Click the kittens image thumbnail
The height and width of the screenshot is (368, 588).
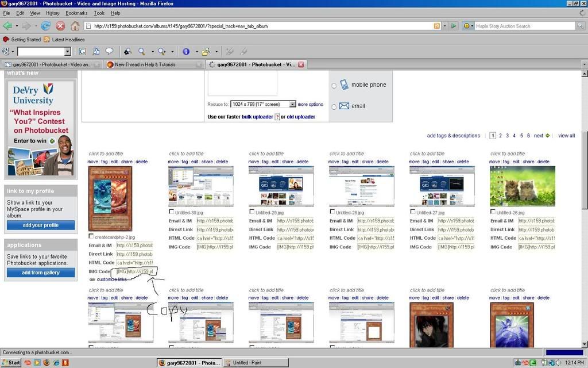[x=522, y=186]
